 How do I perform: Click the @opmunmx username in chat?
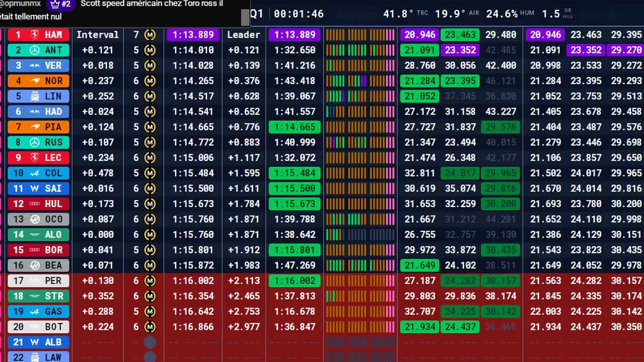(20, 4)
